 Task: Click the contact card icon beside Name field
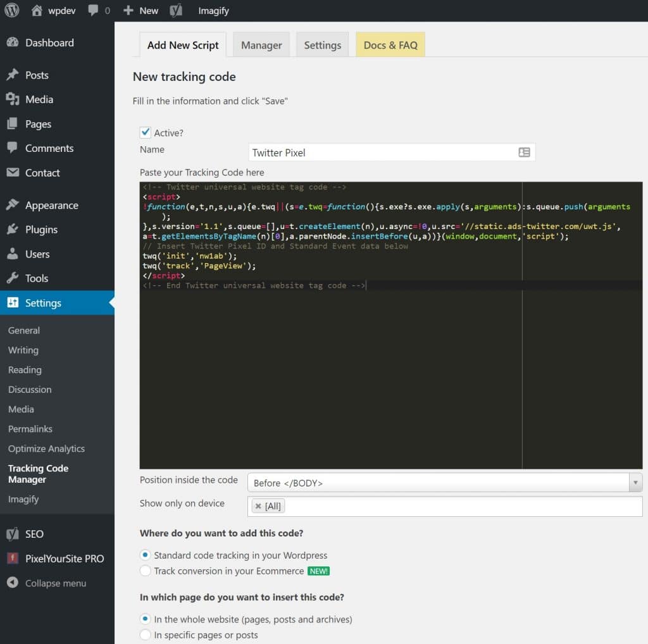click(x=524, y=152)
